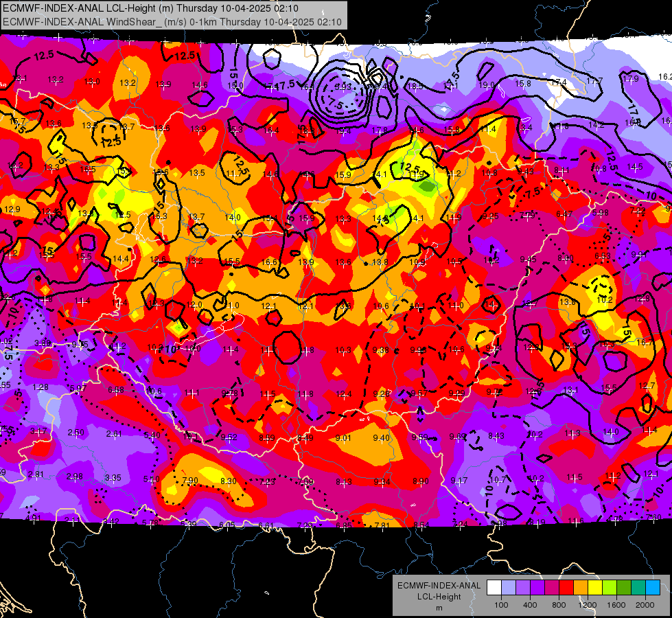The height and width of the screenshot is (618, 672).
Task: Click the 9.01 grid value
Action: tap(343, 438)
